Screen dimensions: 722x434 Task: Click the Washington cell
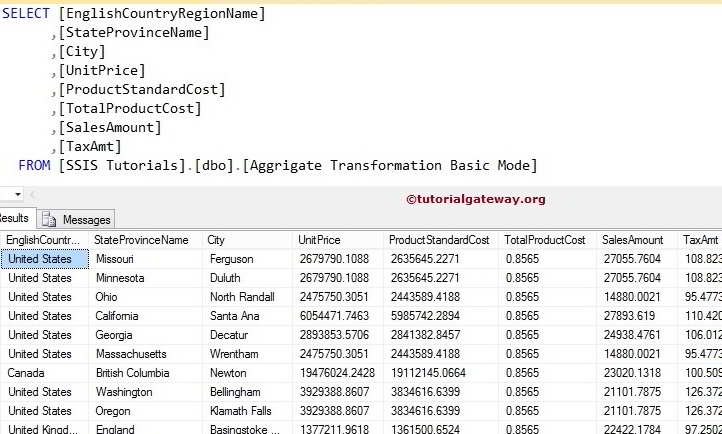click(145, 392)
